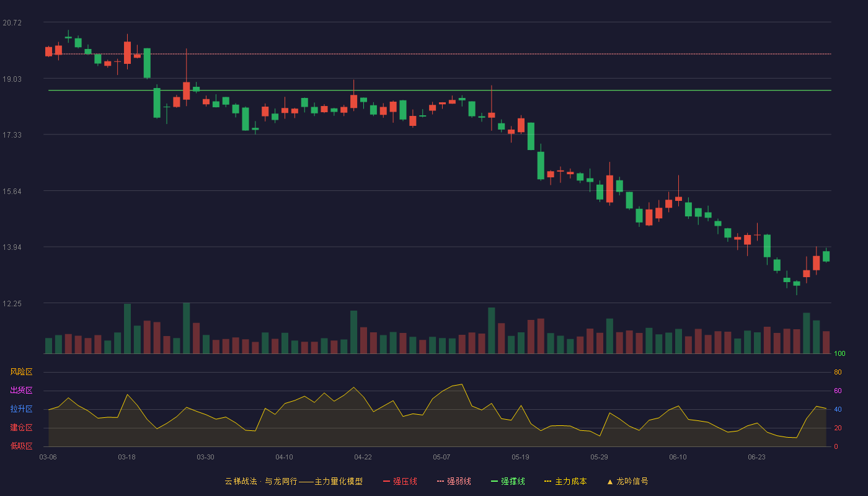This screenshot has width=868, height=496.
Task: Click the 04-10 date label
Action: coord(285,457)
